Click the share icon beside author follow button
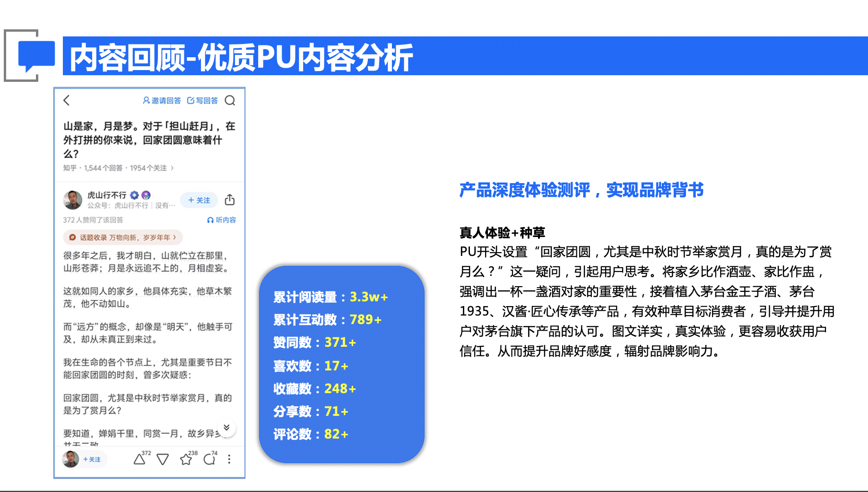 pos(230,200)
